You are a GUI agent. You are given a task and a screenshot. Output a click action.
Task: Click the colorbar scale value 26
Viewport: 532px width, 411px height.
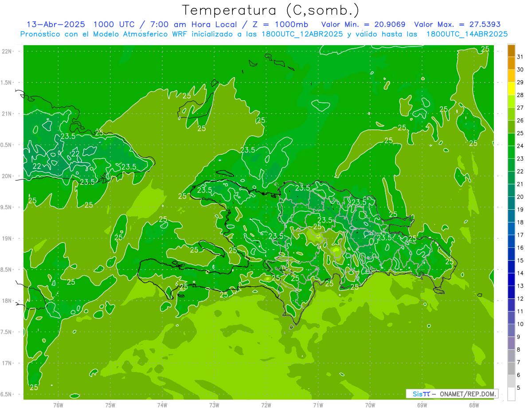pos(520,121)
